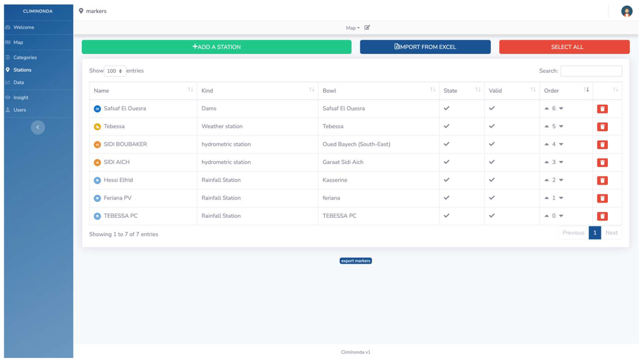
Task: Increase order of SIDI BOUBAKER
Action: pos(546,144)
